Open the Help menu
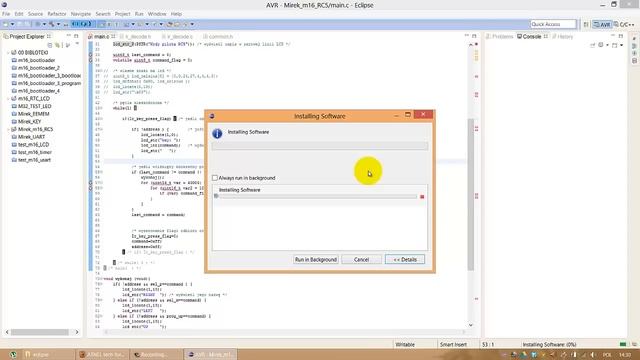Image resolution: width=640 pixels, height=360 pixels. [176, 14]
